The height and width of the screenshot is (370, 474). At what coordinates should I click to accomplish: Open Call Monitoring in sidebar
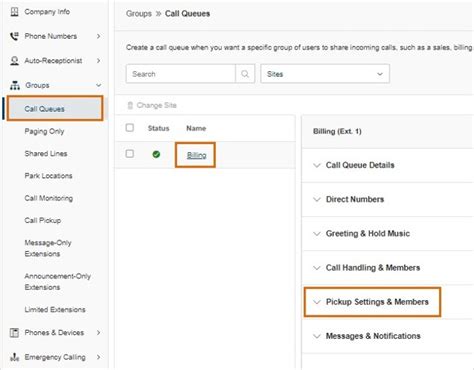coord(49,198)
